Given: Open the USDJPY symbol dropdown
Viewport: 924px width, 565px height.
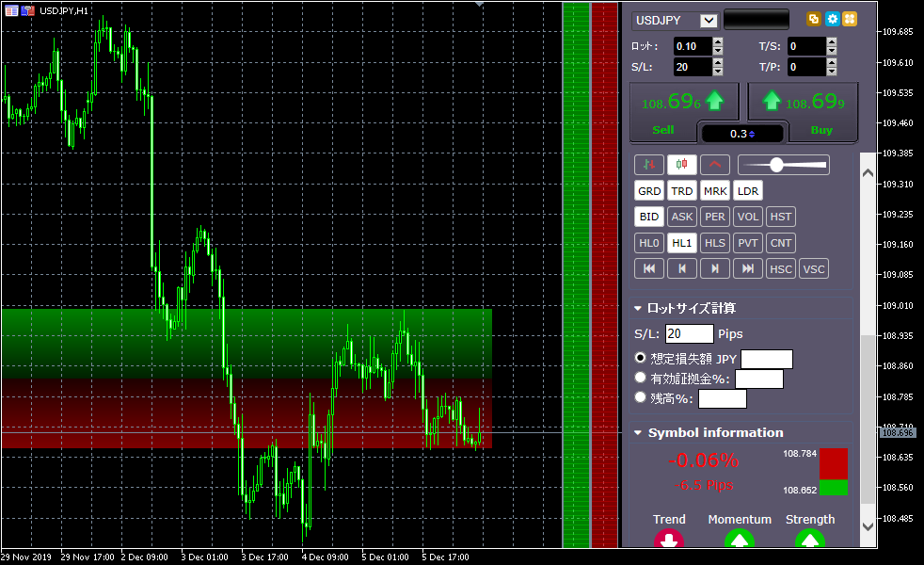Looking at the screenshot, I should (x=709, y=21).
